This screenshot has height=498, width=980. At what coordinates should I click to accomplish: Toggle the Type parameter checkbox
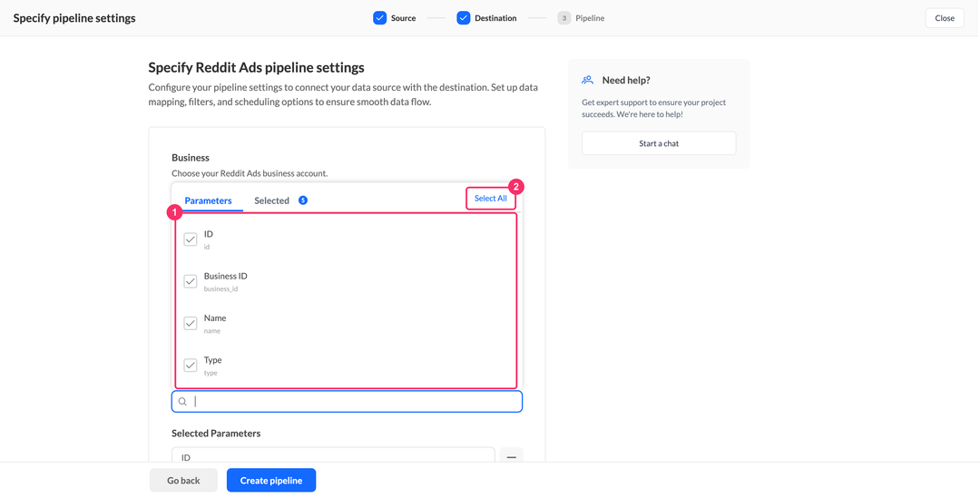(x=191, y=365)
